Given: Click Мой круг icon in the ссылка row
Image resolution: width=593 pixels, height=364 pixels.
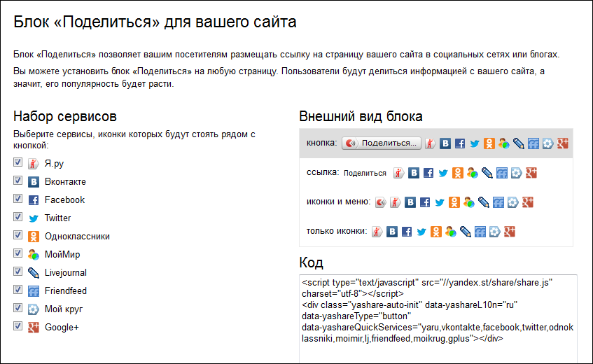Looking at the screenshot, I should pos(516,173).
